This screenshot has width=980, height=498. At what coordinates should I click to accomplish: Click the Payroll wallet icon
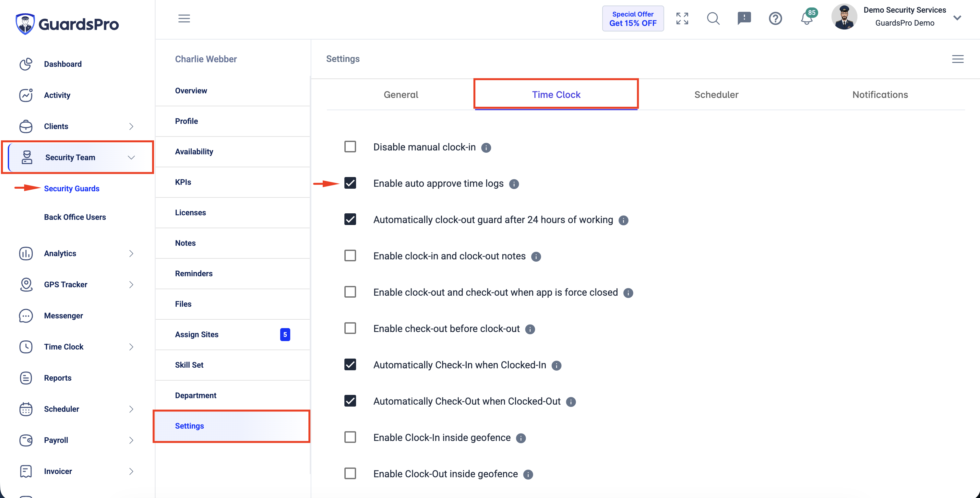[26, 440]
